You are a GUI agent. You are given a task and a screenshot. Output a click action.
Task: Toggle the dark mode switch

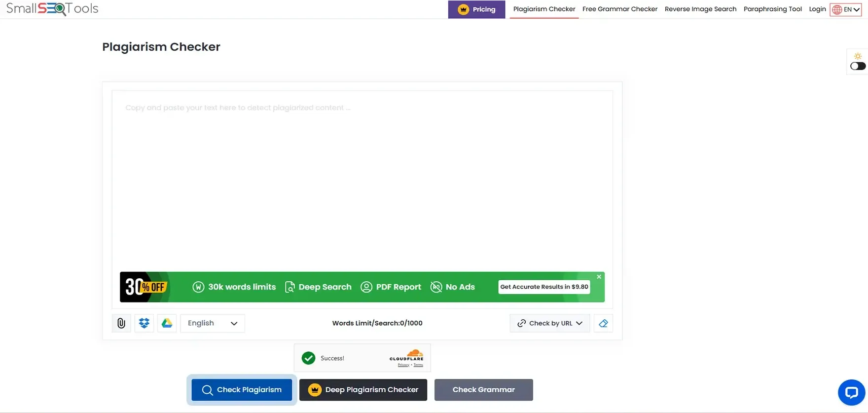[x=858, y=66]
